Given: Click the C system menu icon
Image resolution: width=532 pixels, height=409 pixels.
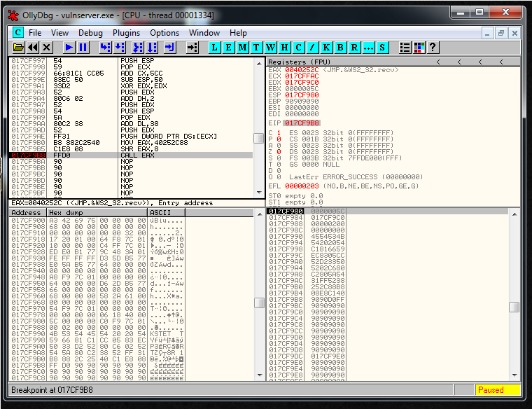Looking at the screenshot, I should 17,33.
